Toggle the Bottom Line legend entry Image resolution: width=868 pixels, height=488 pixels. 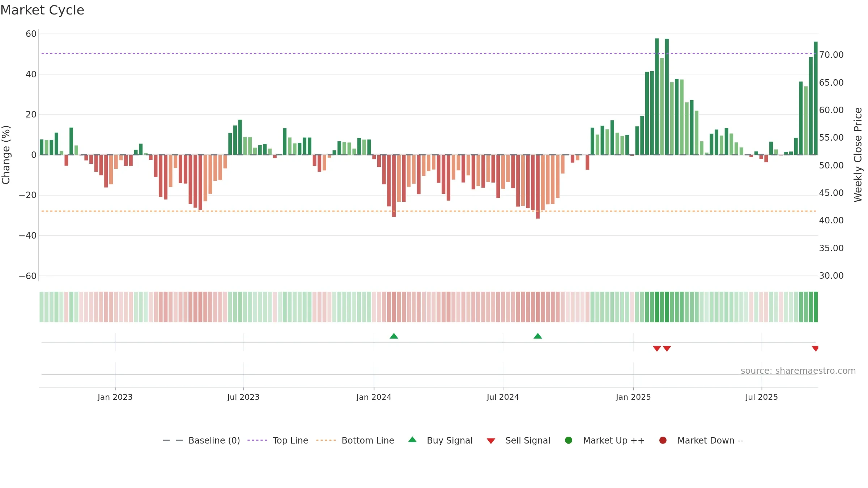click(x=355, y=440)
